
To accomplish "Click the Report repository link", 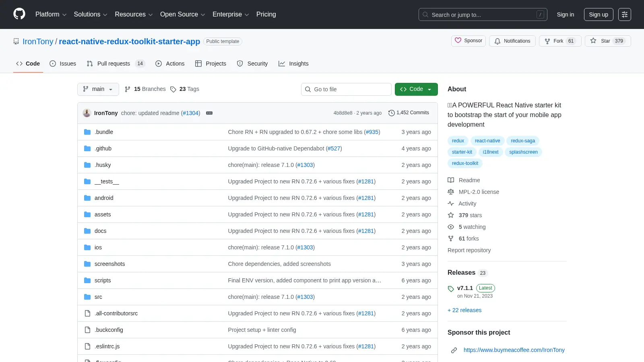I will pyautogui.click(x=469, y=250).
